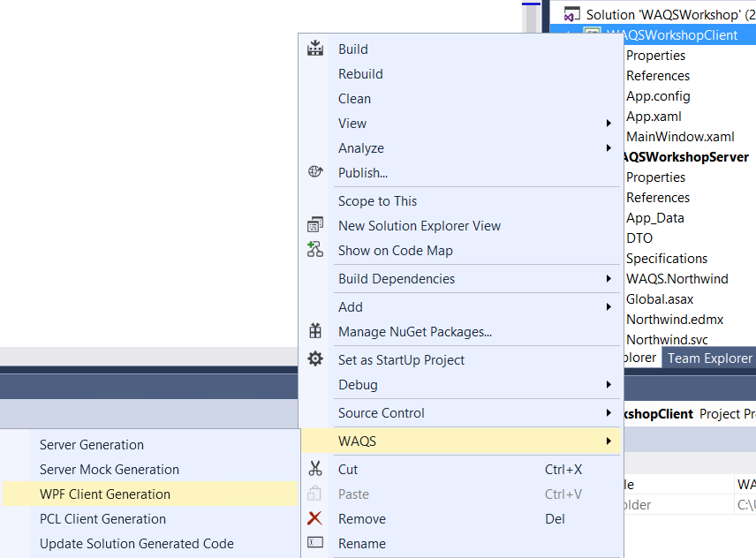Choose Cut from the context menu
The width and height of the screenshot is (756, 558).
pos(461,470)
